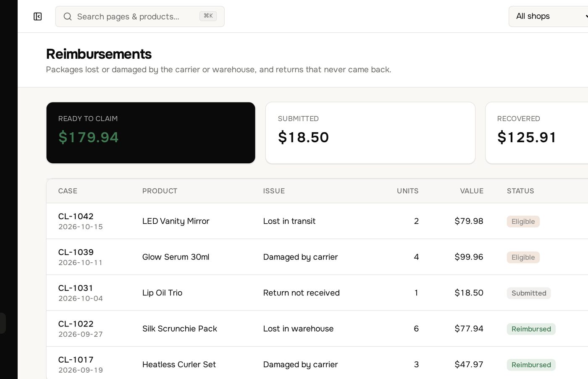The width and height of the screenshot is (588, 379).
Task: Click the Glow Serum 30ml product
Action: [x=176, y=257]
